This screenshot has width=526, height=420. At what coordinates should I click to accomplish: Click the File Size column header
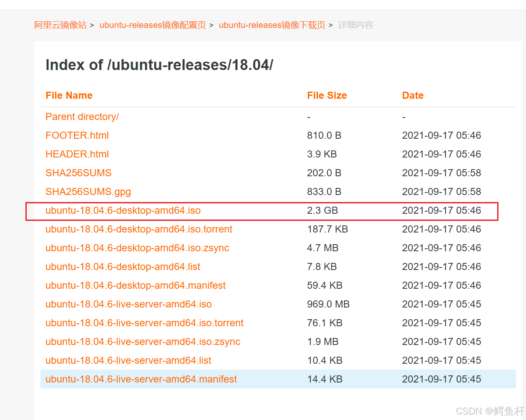[327, 95]
